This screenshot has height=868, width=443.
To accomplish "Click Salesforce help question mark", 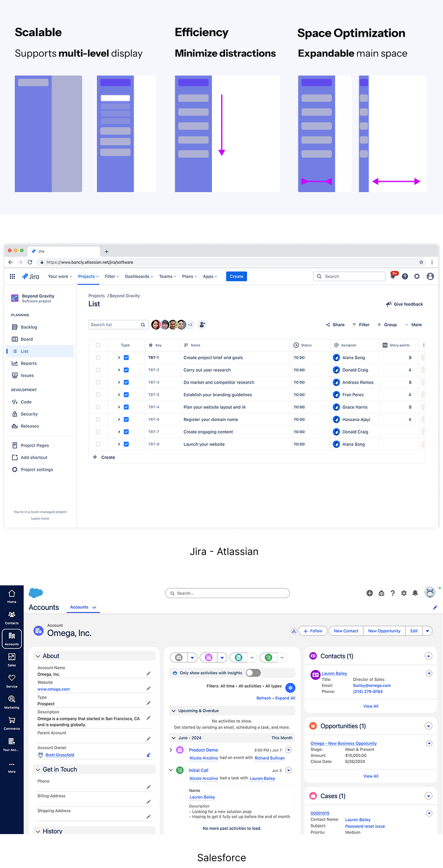I will point(393,593).
